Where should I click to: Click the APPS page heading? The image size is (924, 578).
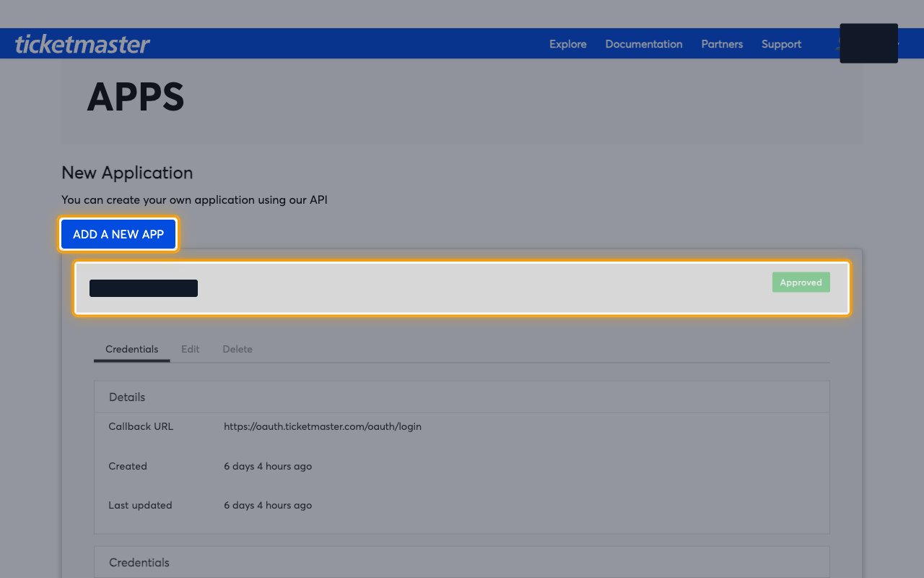pos(136,97)
